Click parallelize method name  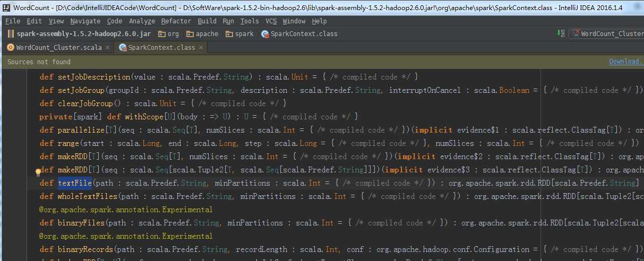(81, 130)
